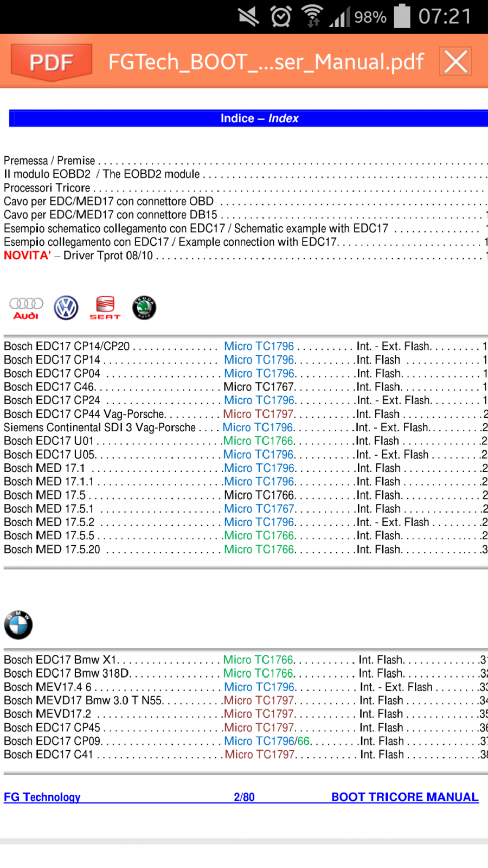Viewport: 488px width, 868px height.
Task: Select Bosch EDC17 CP09 row
Action: coord(246,741)
